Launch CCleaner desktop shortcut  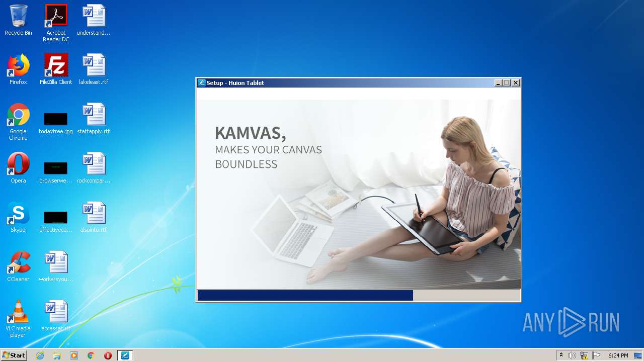pyautogui.click(x=18, y=266)
